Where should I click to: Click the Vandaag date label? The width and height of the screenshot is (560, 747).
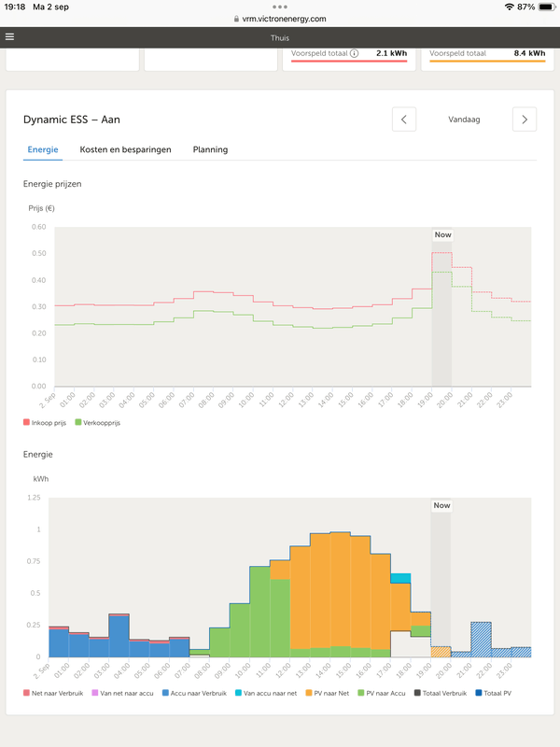[464, 120]
